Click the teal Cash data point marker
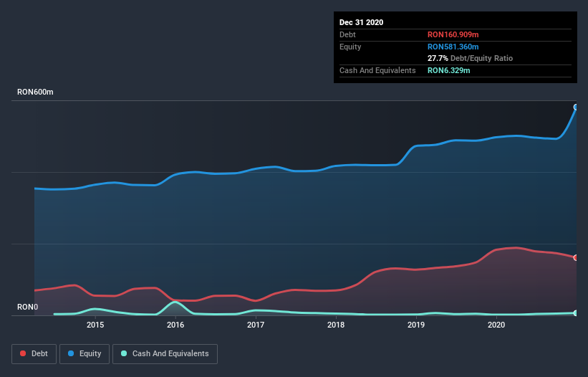Viewport: 588px width, 377px height. pyautogui.click(x=576, y=313)
